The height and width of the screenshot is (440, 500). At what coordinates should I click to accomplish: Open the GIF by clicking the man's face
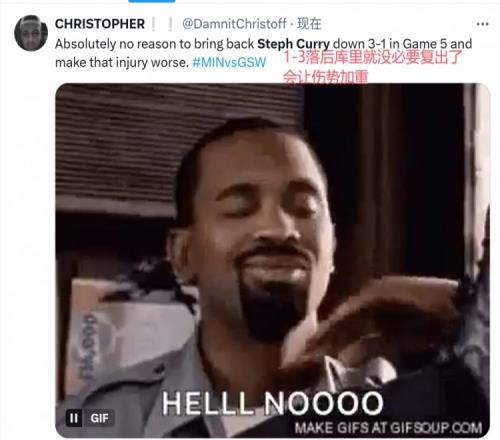(x=263, y=217)
